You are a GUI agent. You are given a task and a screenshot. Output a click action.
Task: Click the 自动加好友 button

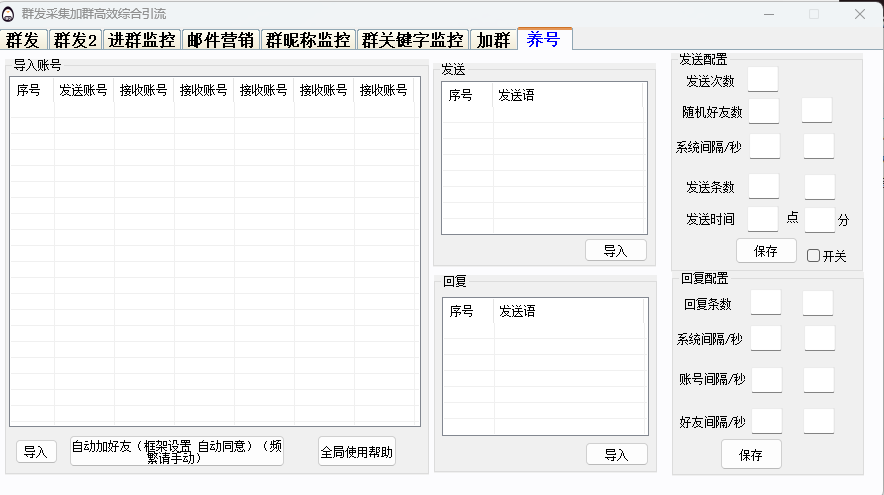[x=177, y=452]
